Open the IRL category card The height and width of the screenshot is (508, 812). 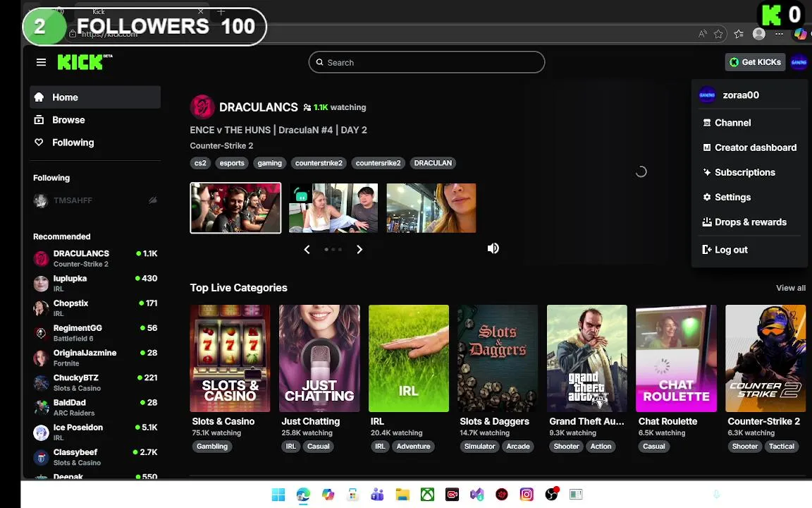[x=409, y=358]
